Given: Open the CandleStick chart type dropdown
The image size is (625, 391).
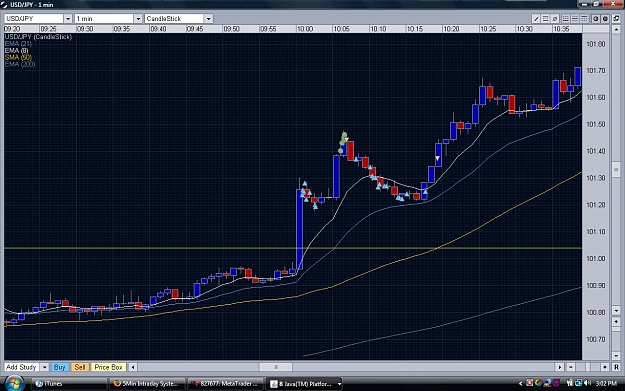Looking at the screenshot, I should pyautogui.click(x=208, y=19).
